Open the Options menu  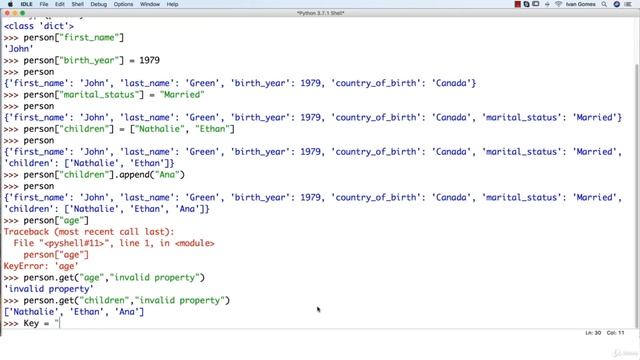click(x=123, y=4)
